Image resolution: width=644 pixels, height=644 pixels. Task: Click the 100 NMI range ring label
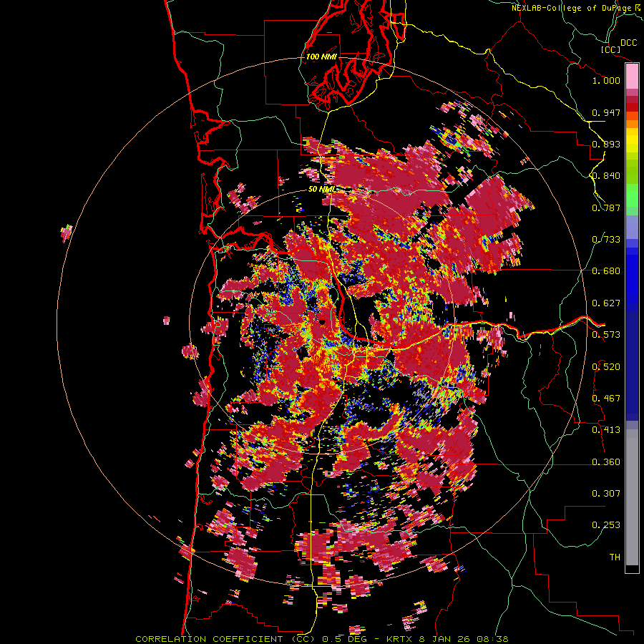pos(321,57)
